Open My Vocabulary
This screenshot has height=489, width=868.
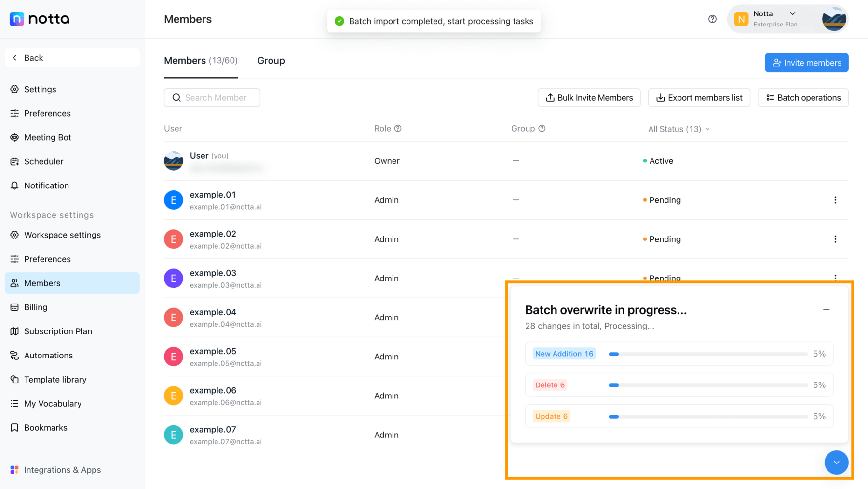point(72,404)
